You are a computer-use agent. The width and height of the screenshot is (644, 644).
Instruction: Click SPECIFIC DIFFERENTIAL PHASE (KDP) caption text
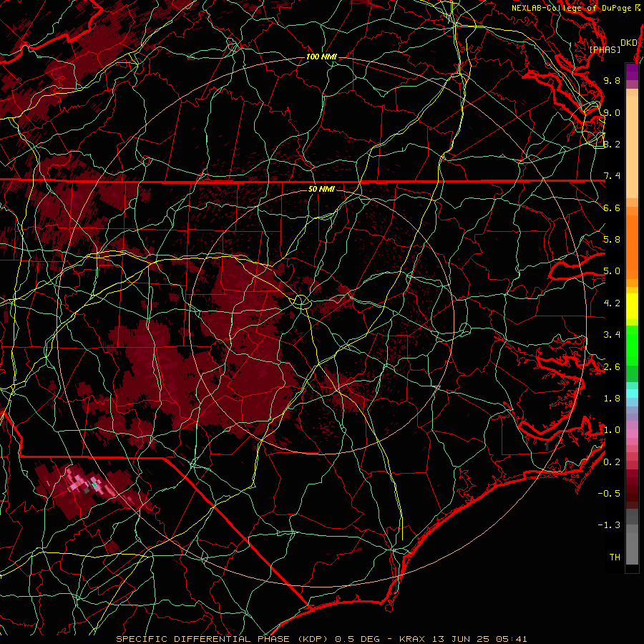223,639
